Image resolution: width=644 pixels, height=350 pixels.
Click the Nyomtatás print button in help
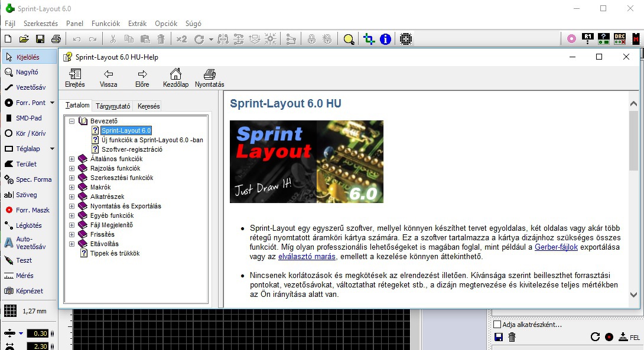point(210,78)
